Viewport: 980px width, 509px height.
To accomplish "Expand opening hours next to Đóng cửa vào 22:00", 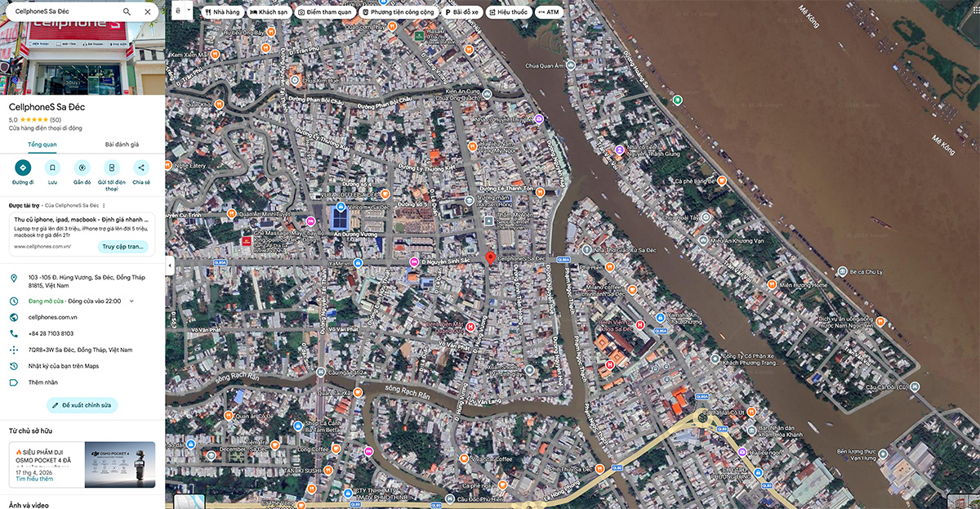I will tap(131, 301).
